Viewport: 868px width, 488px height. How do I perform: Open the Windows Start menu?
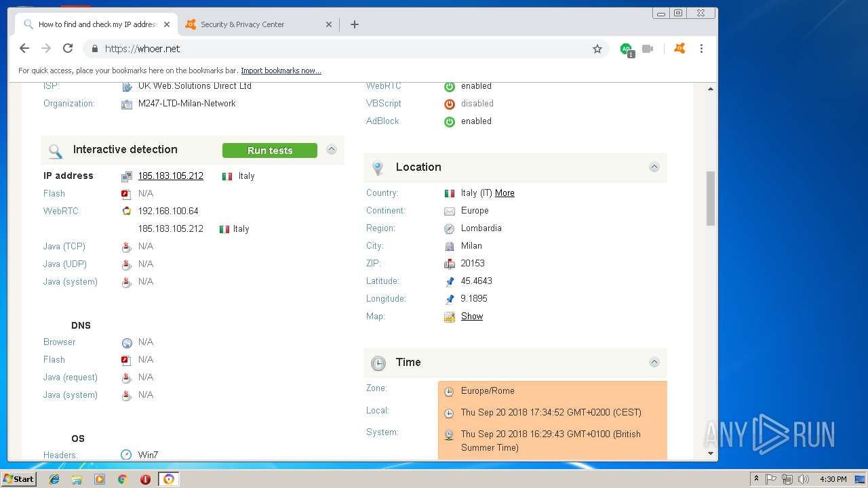(x=19, y=479)
